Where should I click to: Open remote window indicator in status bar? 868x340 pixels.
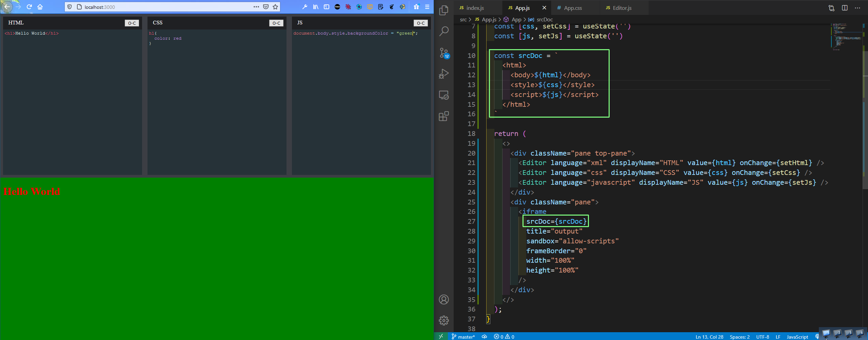(441, 336)
